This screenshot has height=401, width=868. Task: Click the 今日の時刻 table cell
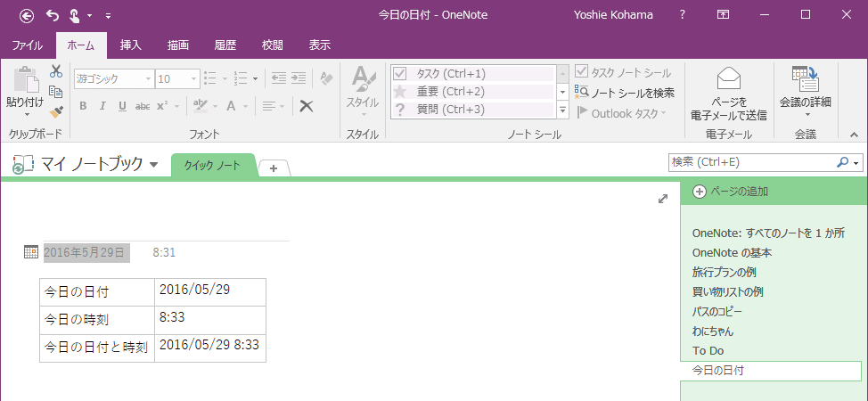[97, 320]
